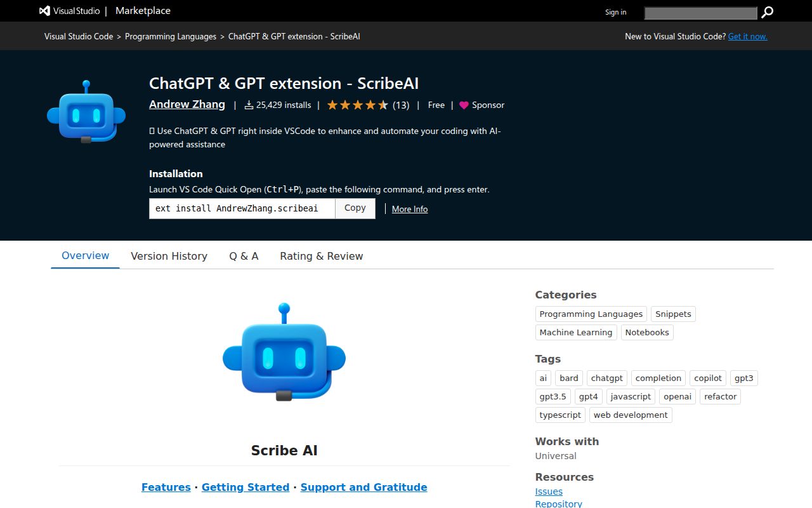Viewport: 812px width, 508px height.
Task: Open the Repository resource link
Action: (x=559, y=504)
